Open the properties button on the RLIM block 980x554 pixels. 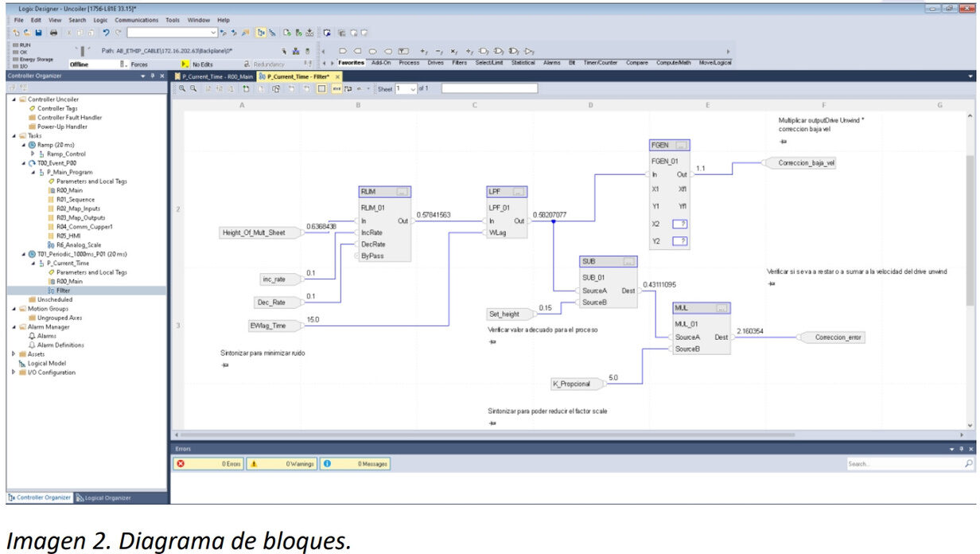click(x=402, y=192)
